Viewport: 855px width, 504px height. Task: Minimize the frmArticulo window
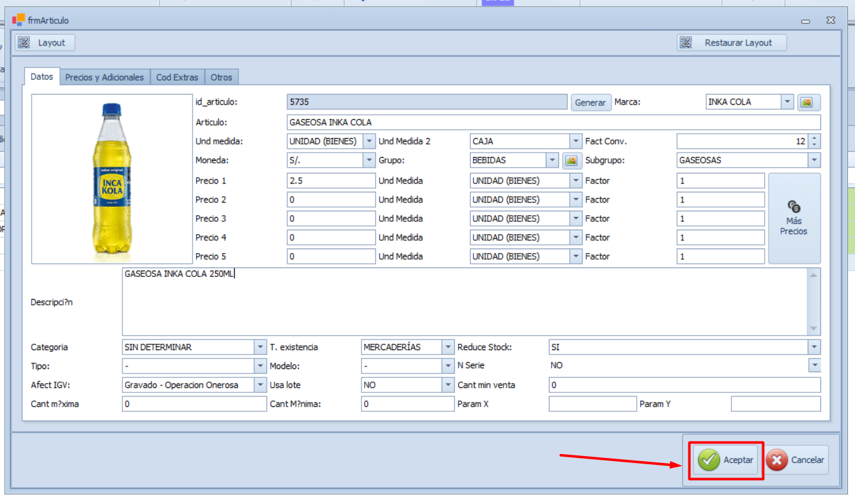(x=806, y=21)
